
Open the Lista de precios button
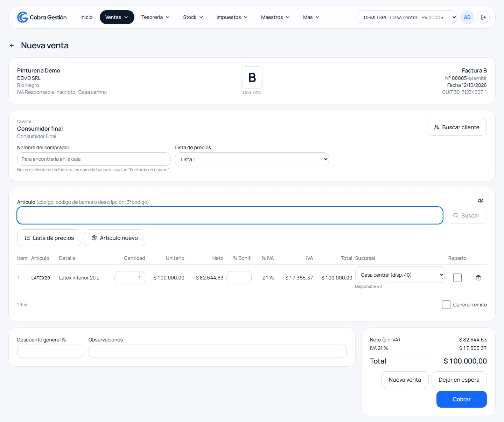point(49,238)
